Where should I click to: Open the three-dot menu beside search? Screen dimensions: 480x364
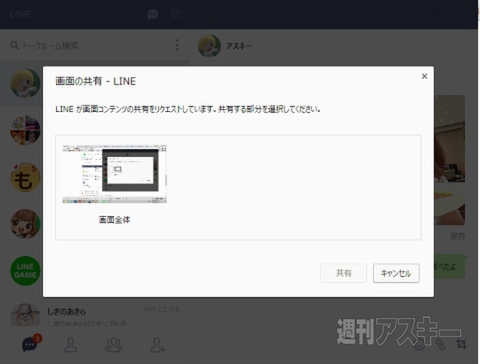177,45
